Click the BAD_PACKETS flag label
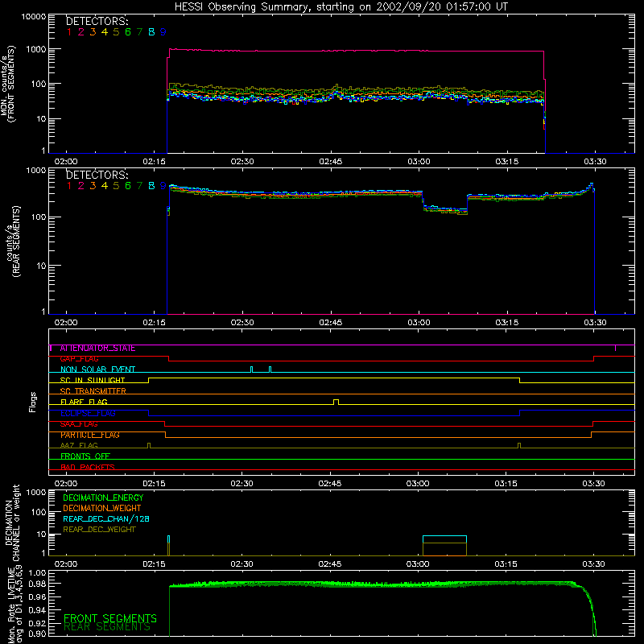644x644 pixels. coord(88,467)
